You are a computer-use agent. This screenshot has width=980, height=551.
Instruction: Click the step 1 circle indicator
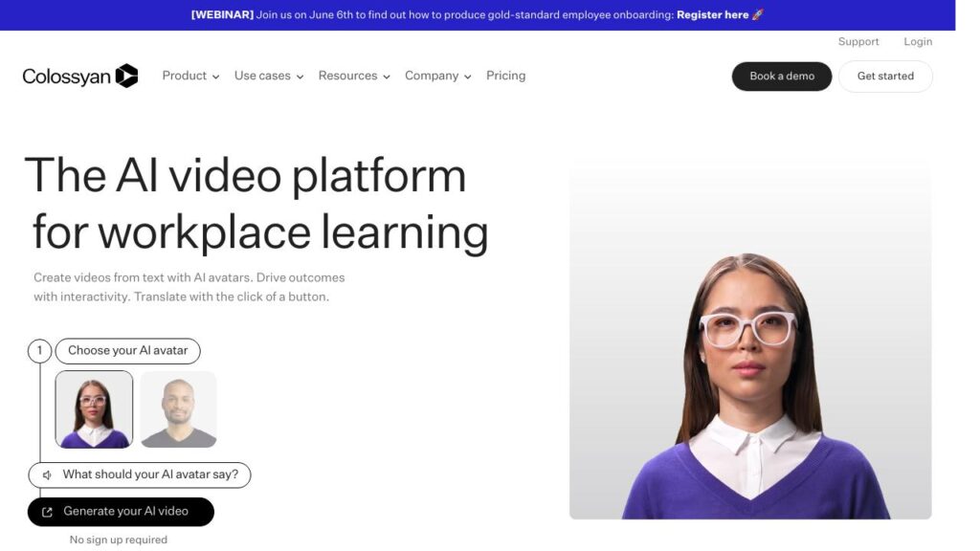pos(39,351)
